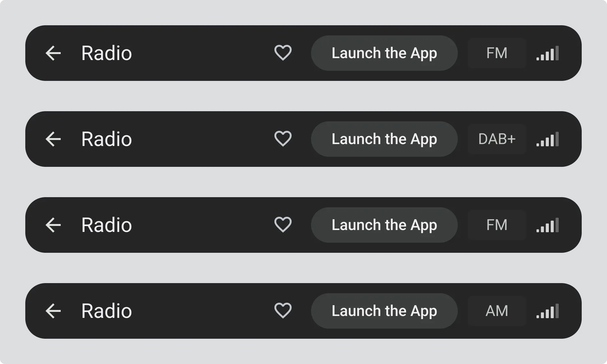Open the FM band selector in the top bar
Image resolution: width=607 pixels, height=364 pixels.
point(497,53)
